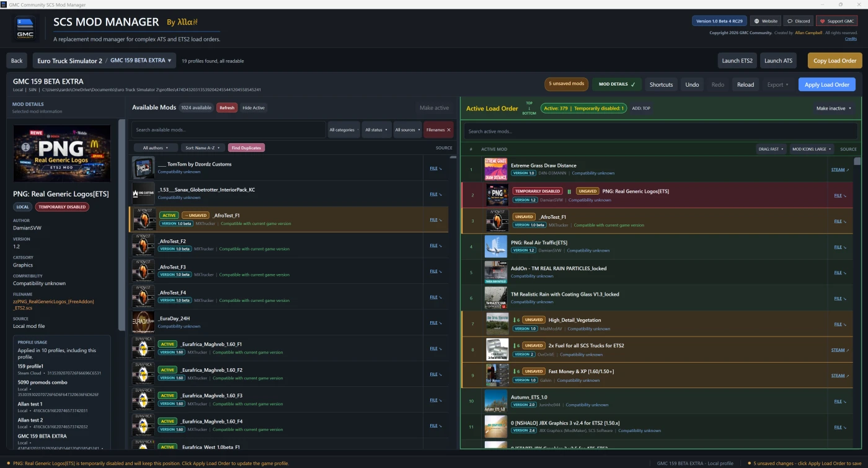Click the pause icon on PNG Real Generic Logos row

tap(569, 192)
